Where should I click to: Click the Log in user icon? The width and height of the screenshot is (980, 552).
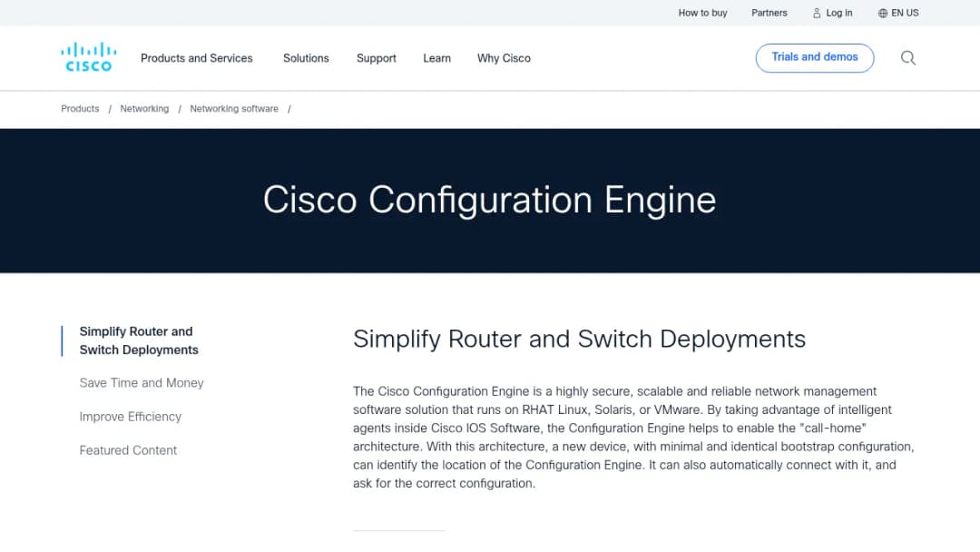(817, 13)
